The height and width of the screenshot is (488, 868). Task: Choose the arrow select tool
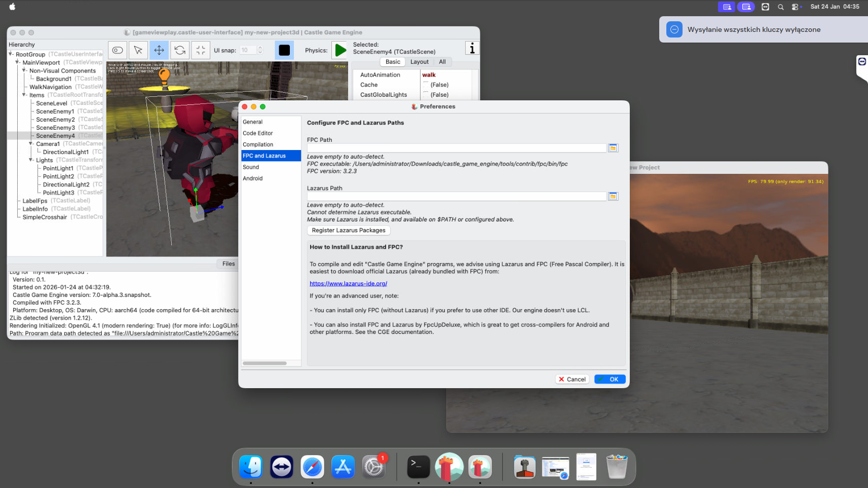tap(138, 50)
